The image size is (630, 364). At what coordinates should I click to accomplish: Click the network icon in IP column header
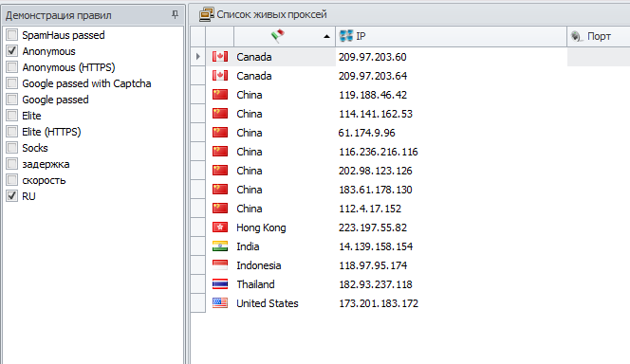pyautogui.click(x=346, y=36)
